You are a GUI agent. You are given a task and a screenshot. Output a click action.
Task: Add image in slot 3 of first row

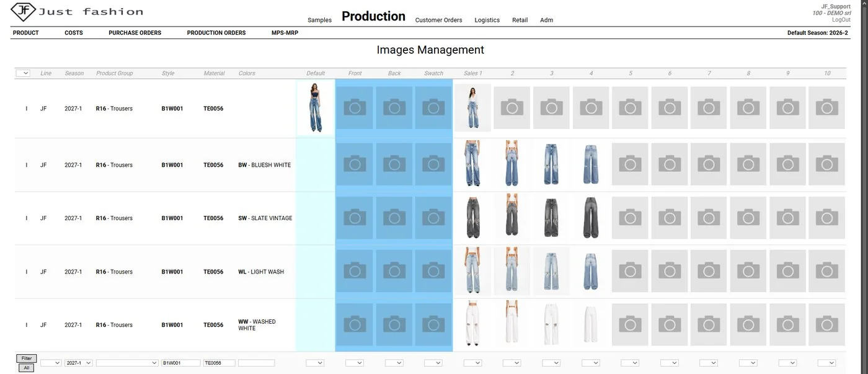point(551,108)
